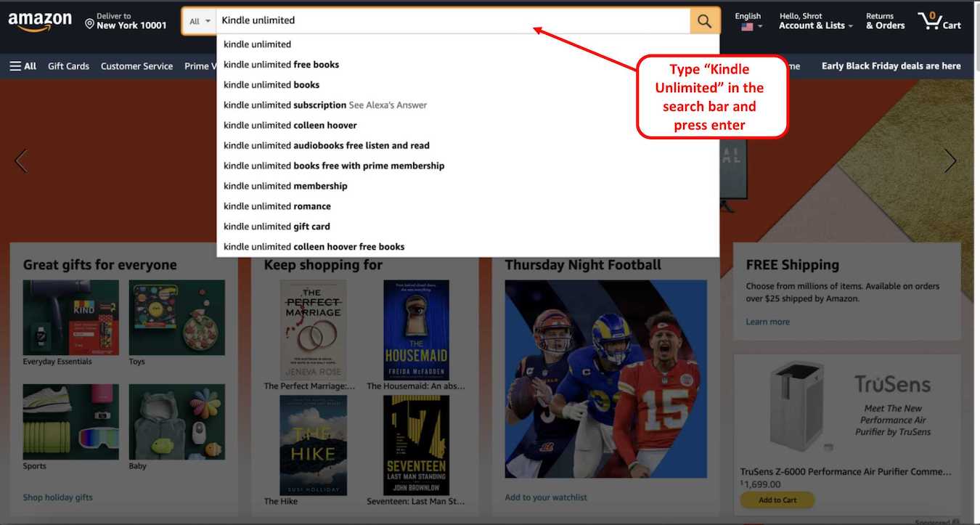Open Returns & Orders
The width and height of the screenshot is (980, 525).
click(885, 21)
